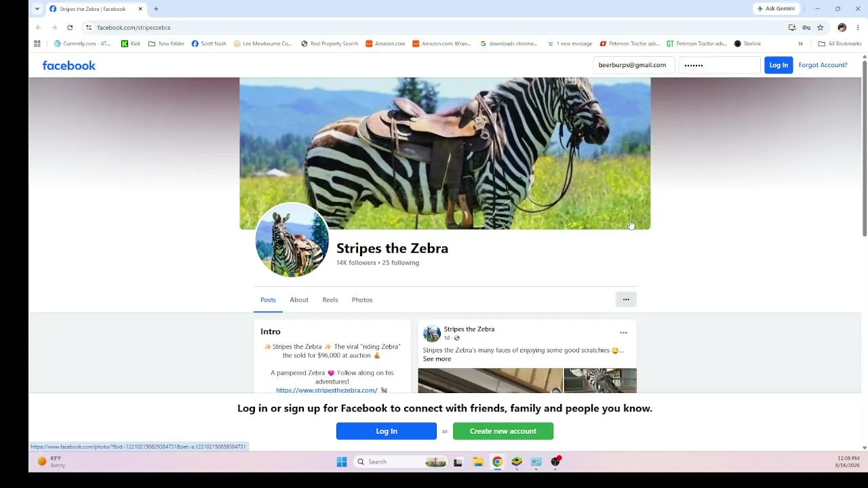Open the Chrome three-dot menu

(x=858, y=27)
